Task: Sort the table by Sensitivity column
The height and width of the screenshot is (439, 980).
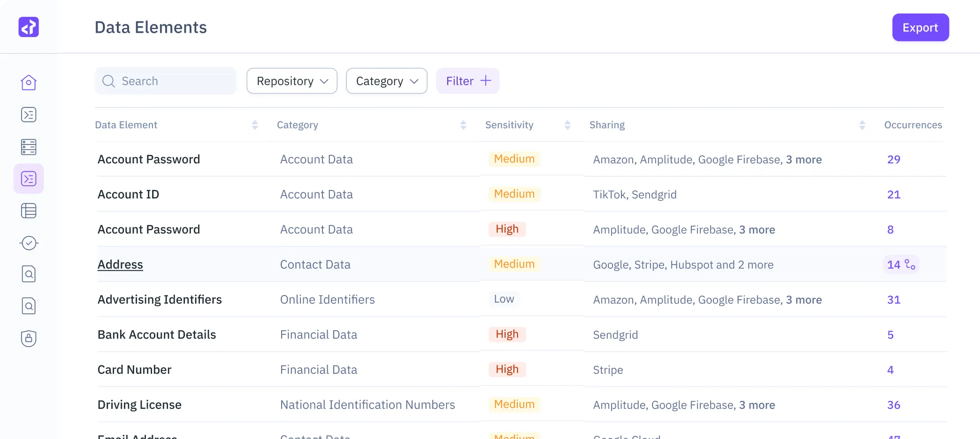Action: pos(568,125)
